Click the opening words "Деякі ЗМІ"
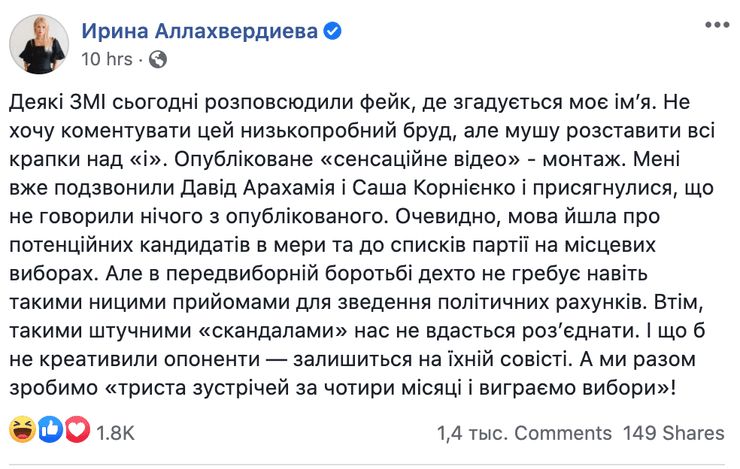740x469 pixels. [x=58, y=104]
